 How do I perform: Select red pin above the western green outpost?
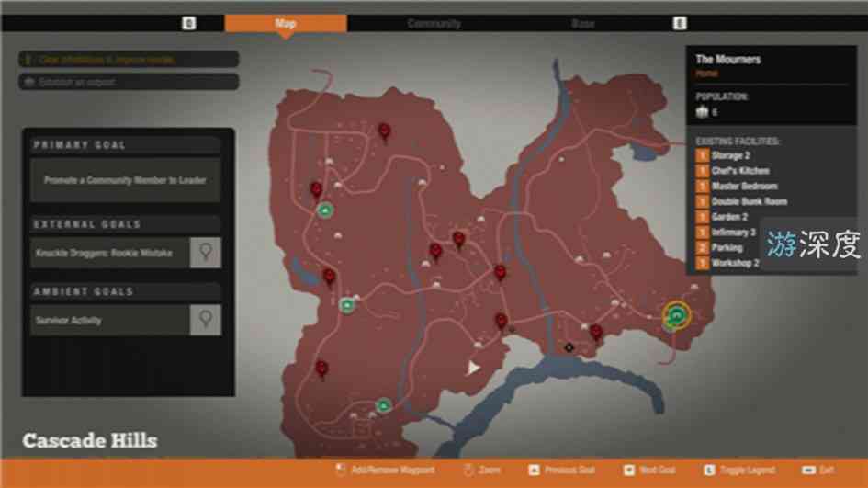329,277
